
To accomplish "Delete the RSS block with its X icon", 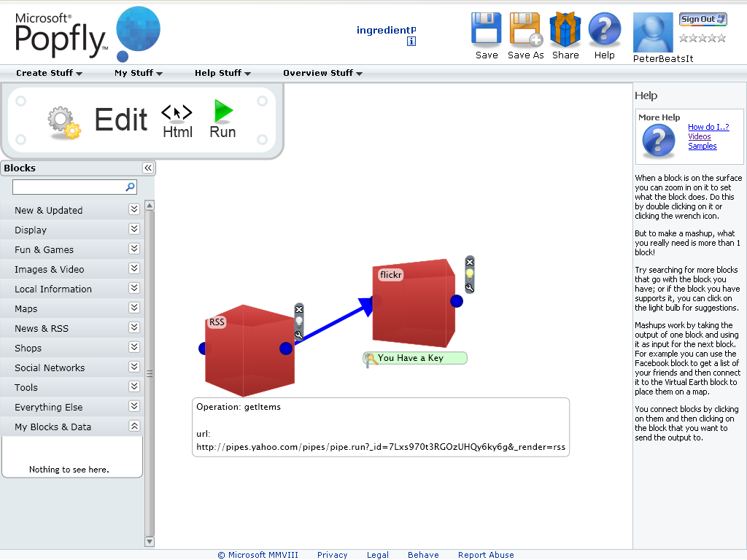I will coord(298,309).
